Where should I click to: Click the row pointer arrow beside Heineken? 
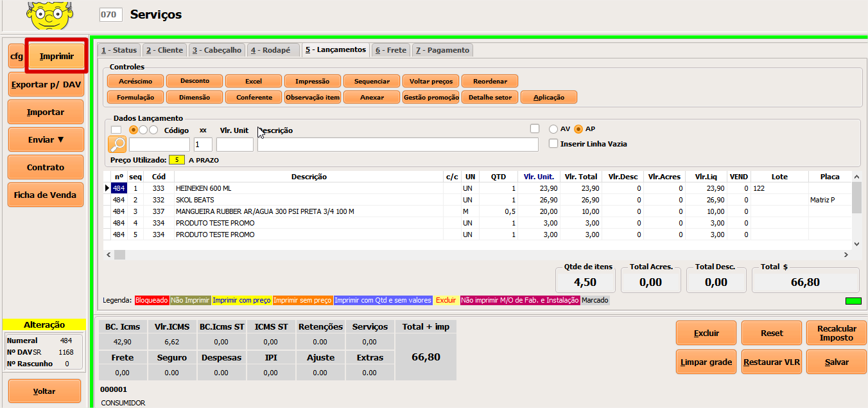pos(107,188)
